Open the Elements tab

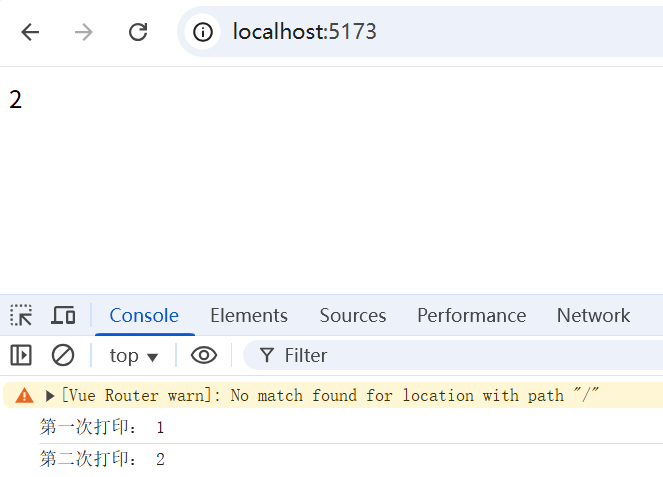click(249, 315)
